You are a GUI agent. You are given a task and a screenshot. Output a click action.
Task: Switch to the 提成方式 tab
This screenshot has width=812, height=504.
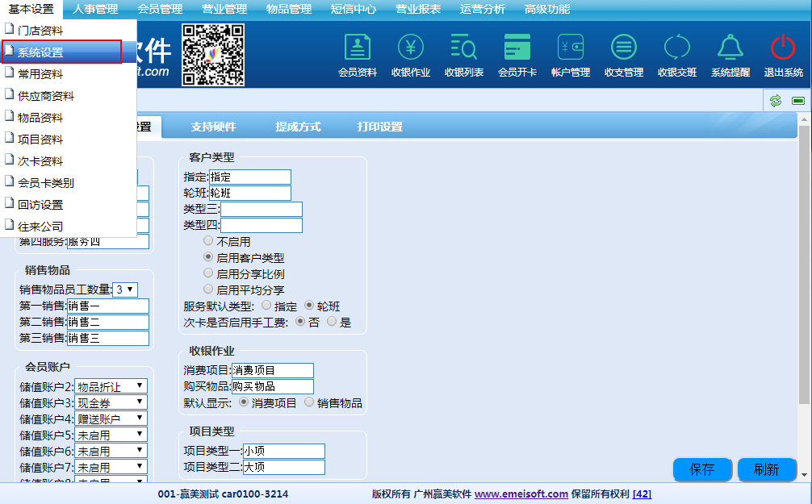(298, 127)
